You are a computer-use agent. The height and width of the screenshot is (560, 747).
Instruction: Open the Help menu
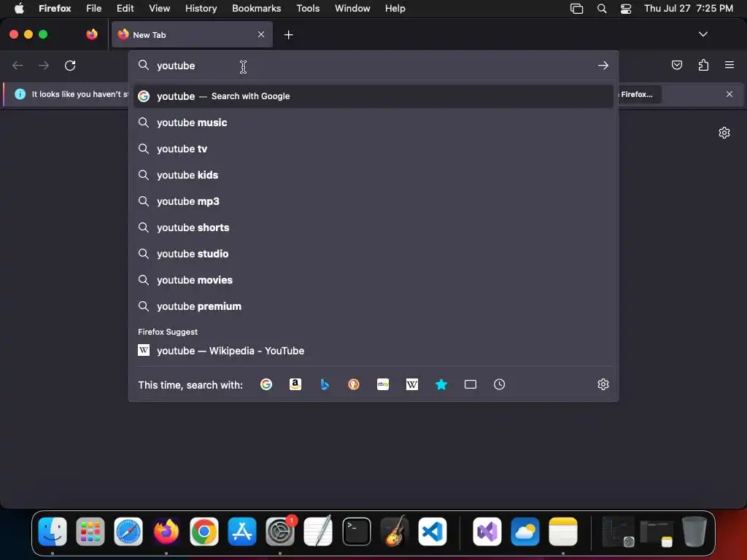pyautogui.click(x=395, y=8)
